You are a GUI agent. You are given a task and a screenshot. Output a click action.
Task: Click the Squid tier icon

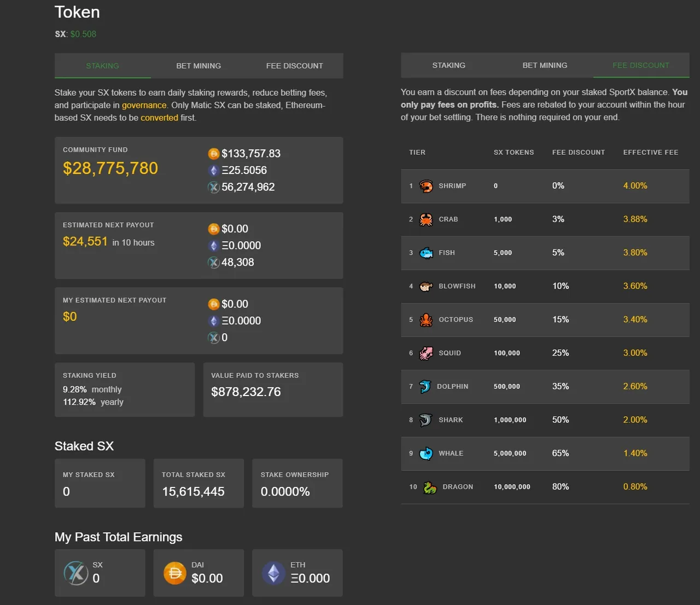pyautogui.click(x=426, y=353)
